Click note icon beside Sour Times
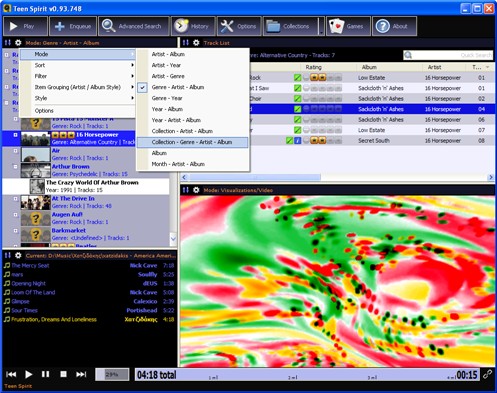497x393 pixels. click(7, 310)
